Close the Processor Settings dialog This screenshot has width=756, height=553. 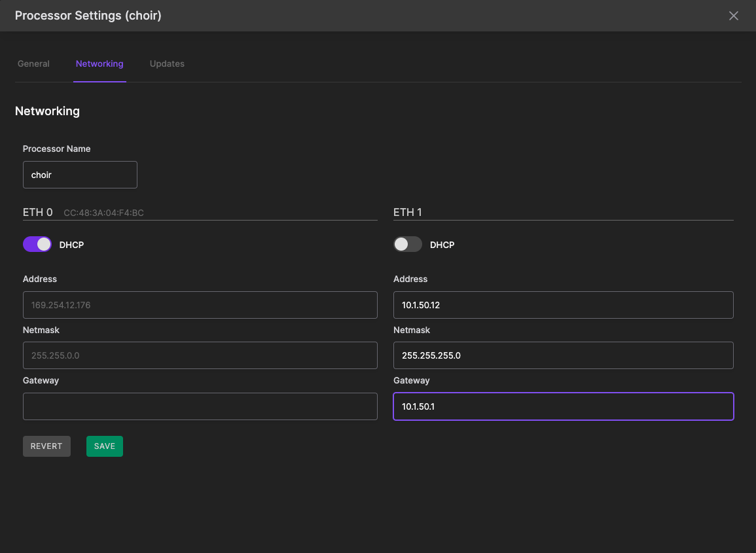734,16
